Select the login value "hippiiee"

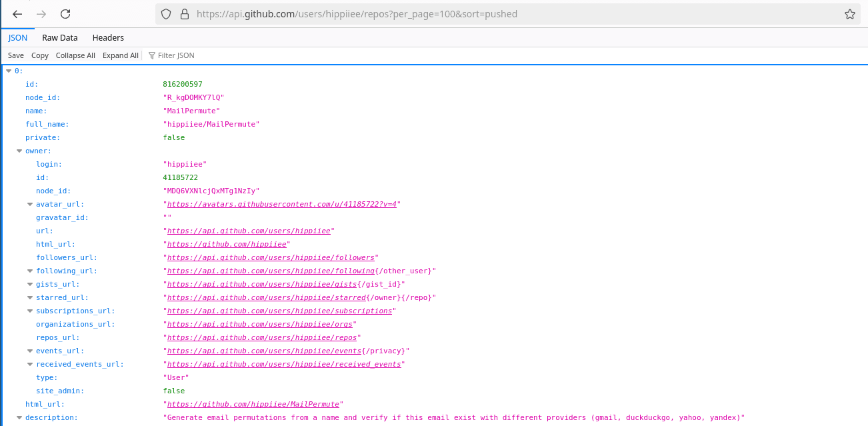click(x=185, y=164)
